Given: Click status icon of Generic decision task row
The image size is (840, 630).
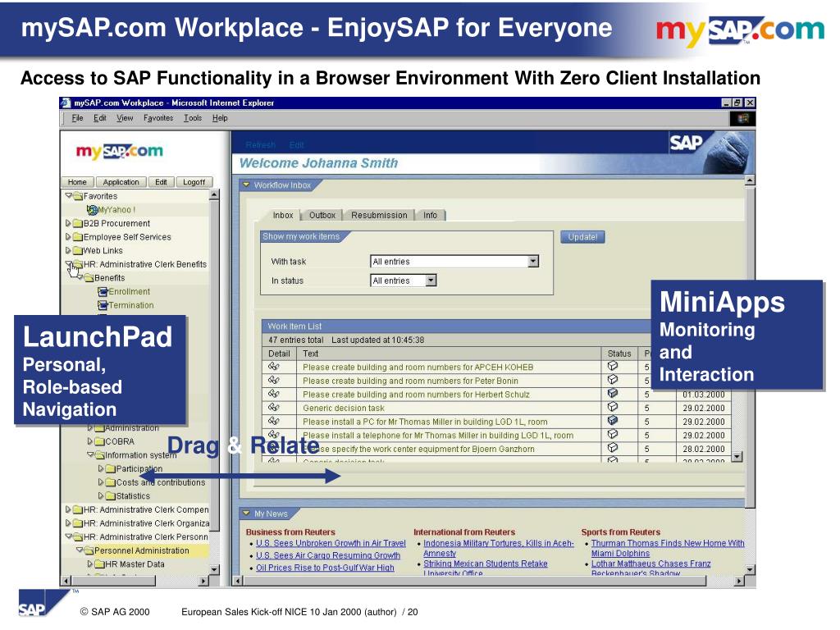Looking at the screenshot, I should click(613, 407).
